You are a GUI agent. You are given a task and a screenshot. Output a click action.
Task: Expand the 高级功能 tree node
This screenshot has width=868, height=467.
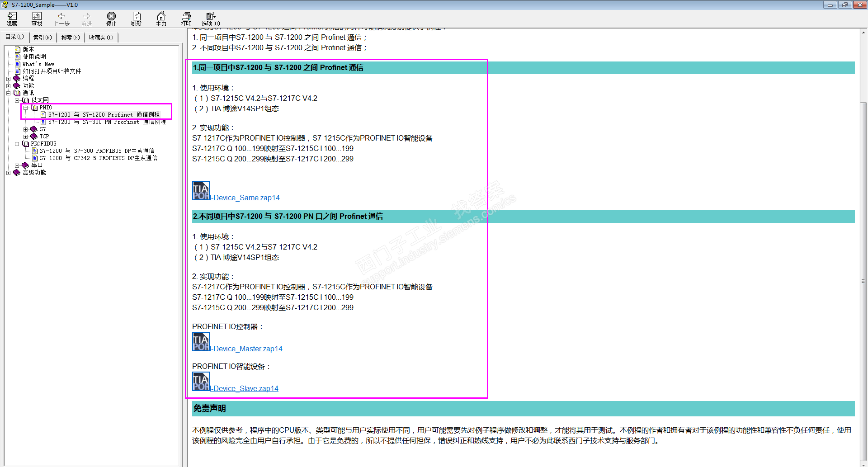[9, 173]
